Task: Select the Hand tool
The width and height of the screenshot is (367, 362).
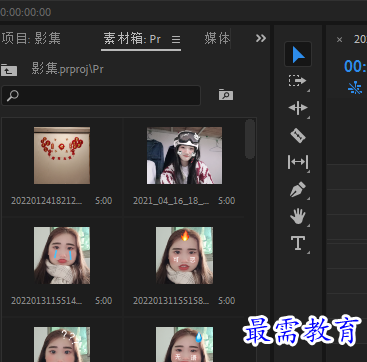Action: [298, 216]
